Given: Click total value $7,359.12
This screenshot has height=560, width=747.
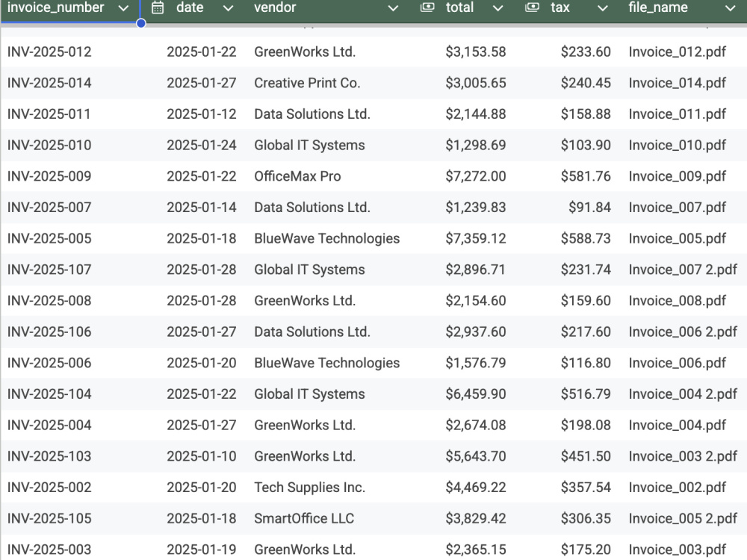Looking at the screenshot, I should [x=475, y=238].
